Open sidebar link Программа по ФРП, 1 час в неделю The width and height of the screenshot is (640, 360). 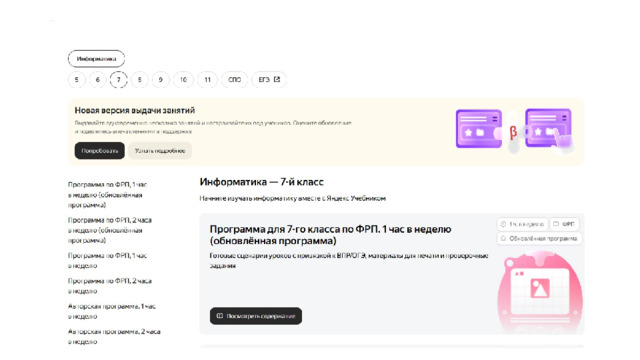coord(107,260)
